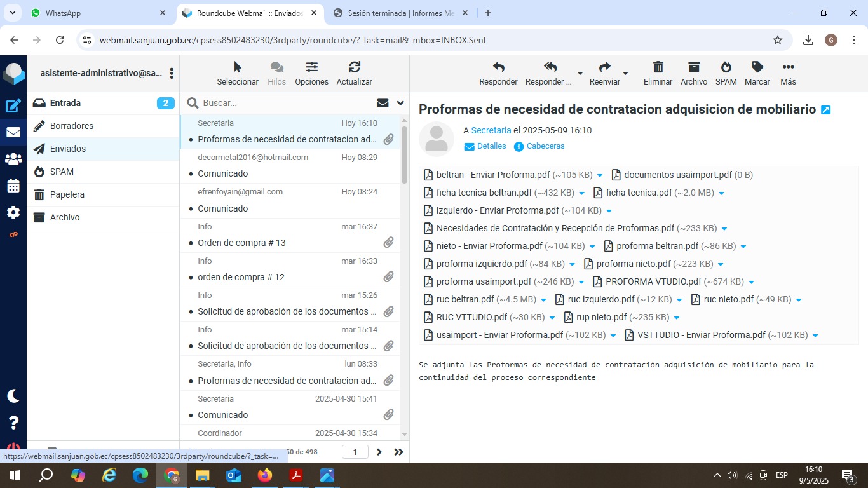
Task: Open the calendar icon in left sidebar
Action: coord(13,186)
